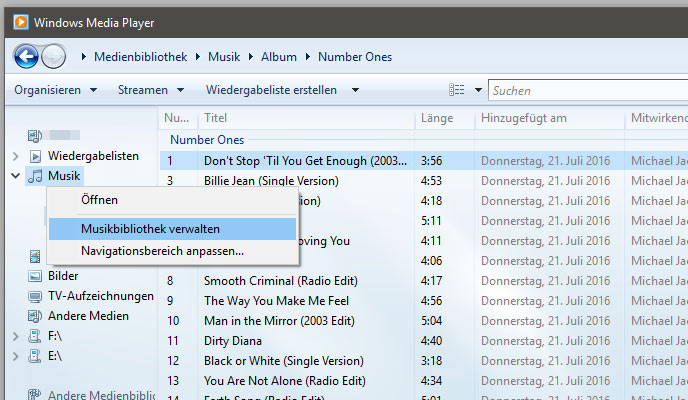The height and width of the screenshot is (400, 688).
Task: Select Wiedergabelisten in the sidebar
Action: click(93, 156)
